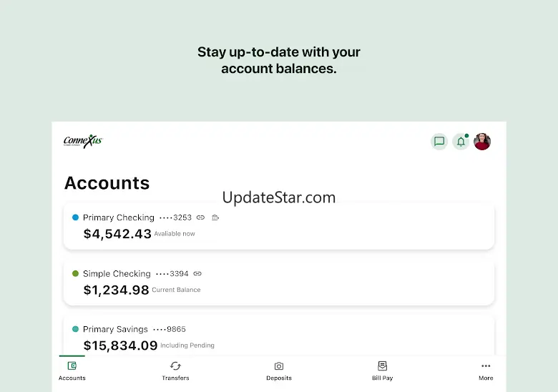
Task: Click the Transfers arrows icon
Action: [175, 366]
